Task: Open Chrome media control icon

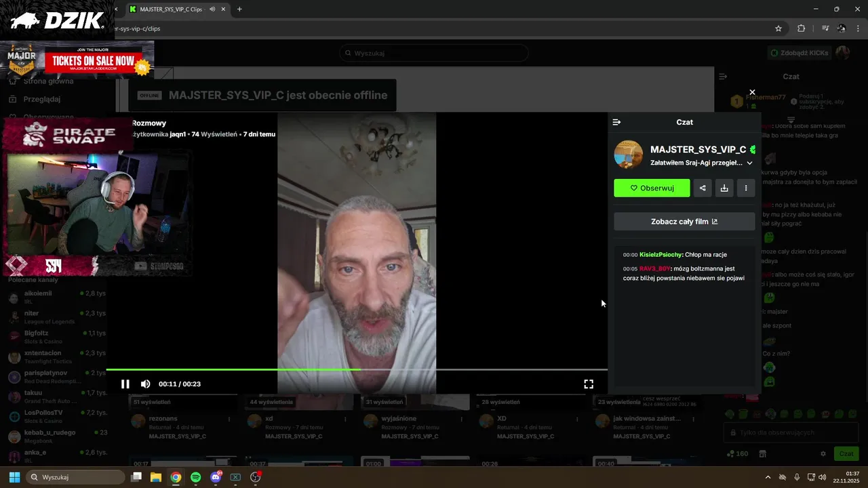Action: pyautogui.click(x=825, y=28)
